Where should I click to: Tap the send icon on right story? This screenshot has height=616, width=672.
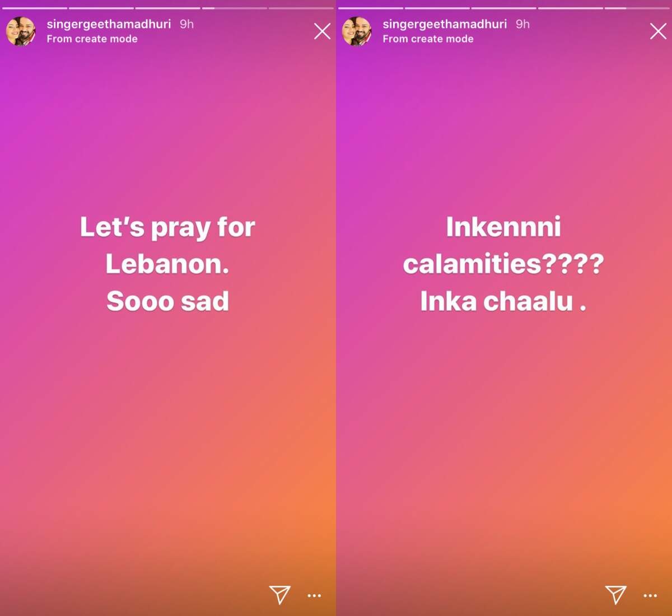click(615, 595)
